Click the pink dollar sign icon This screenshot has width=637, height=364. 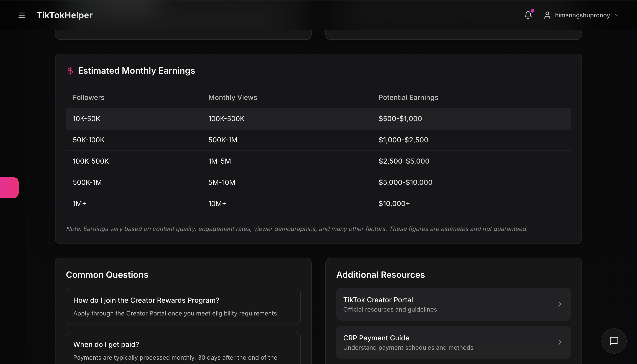pyautogui.click(x=70, y=71)
